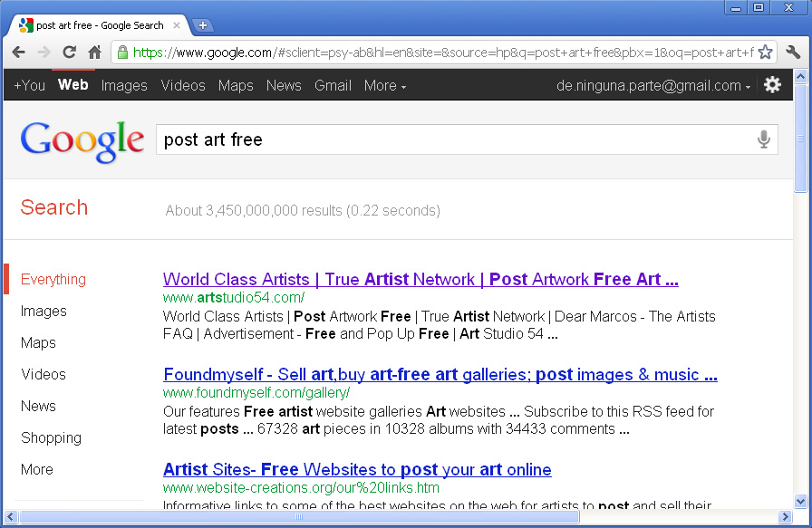812x528 pixels.
Task: Open a new tab with the plus button
Action: [x=203, y=25]
